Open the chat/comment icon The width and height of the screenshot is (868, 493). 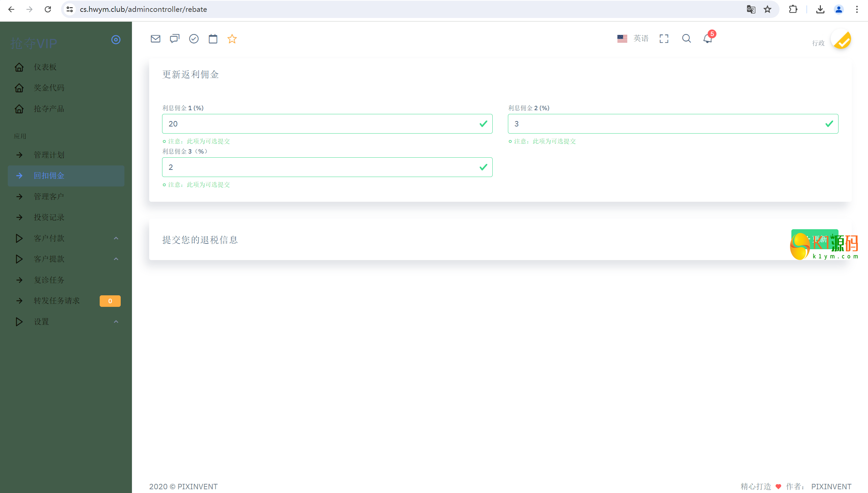pos(175,38)
